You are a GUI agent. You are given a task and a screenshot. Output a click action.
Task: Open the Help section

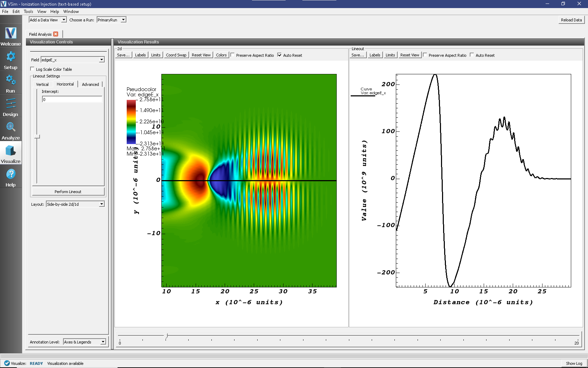click(10, 177)
